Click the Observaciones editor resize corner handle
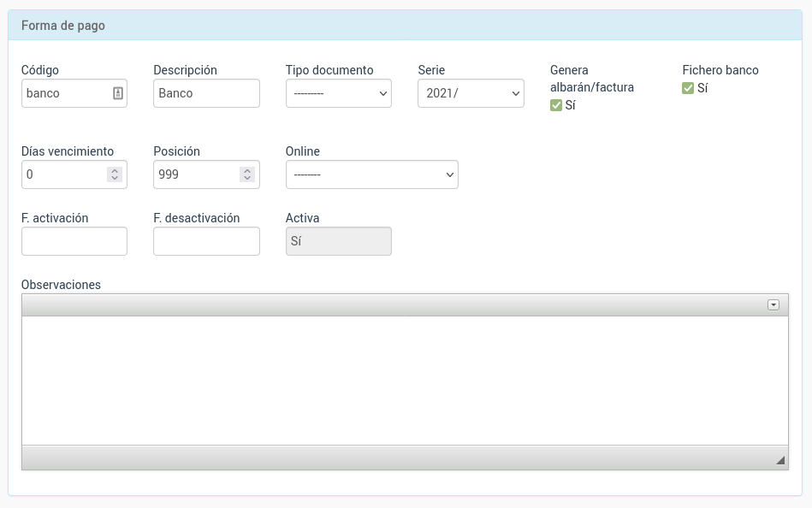 click(780, 460)
